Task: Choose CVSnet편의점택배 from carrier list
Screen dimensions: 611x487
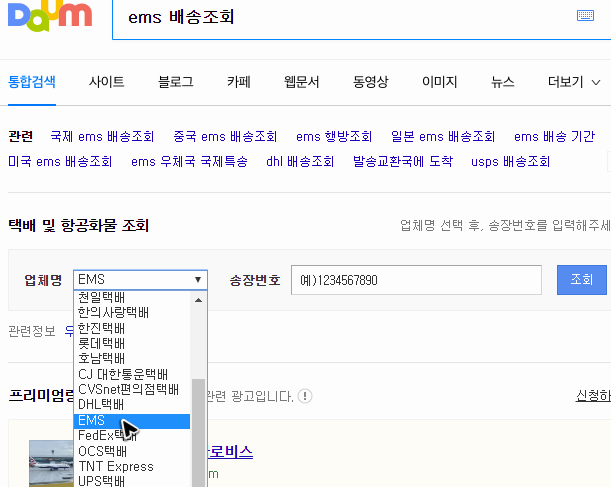Action: click(x=132, y=389)
